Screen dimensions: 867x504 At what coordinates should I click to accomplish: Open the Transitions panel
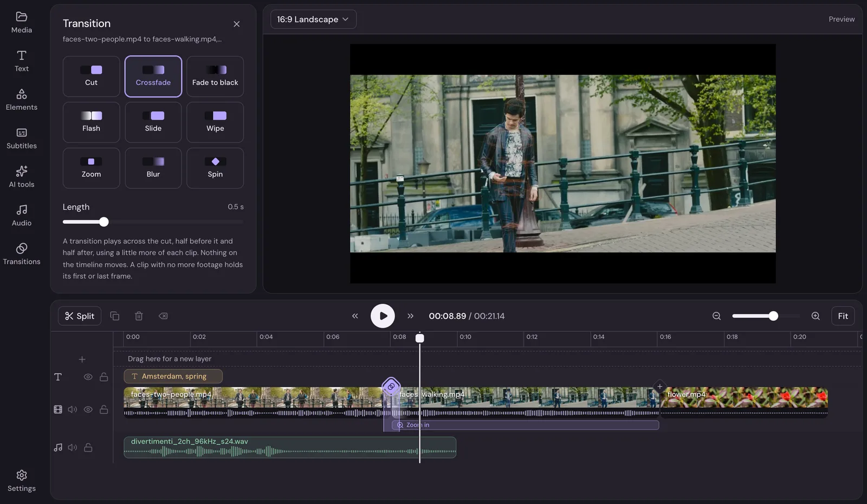tap(22, 254)
